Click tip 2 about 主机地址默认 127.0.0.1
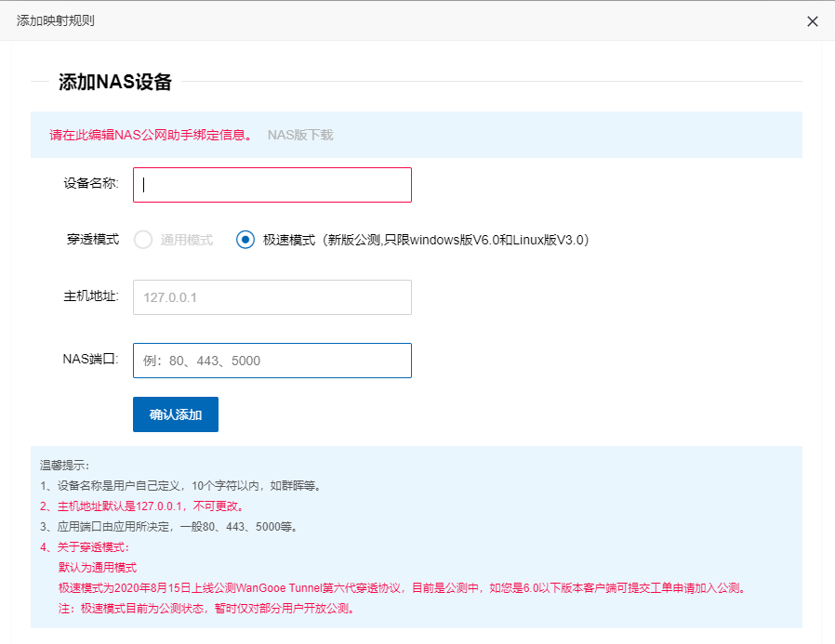The width and height of the screenshot is (835, 644). coord(141,506)
